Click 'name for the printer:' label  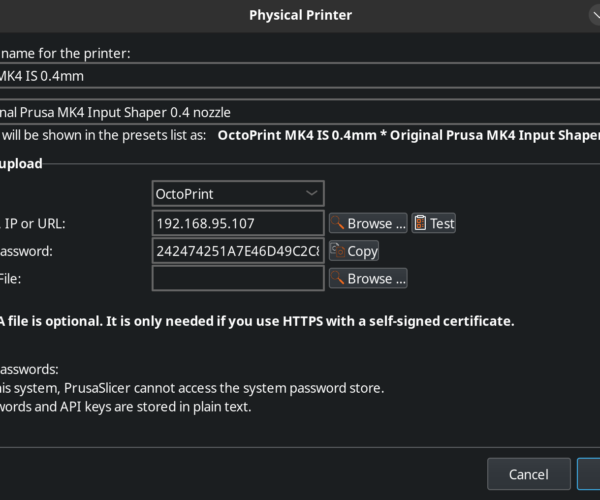pos(65,54)
